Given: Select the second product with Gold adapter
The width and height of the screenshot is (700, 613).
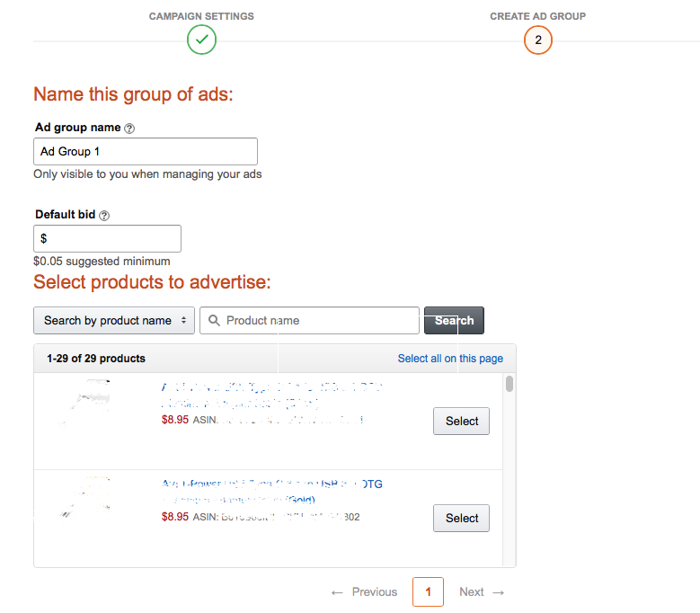Looking at the screenshot, I should pyautogui.click(x=461, y=518).
